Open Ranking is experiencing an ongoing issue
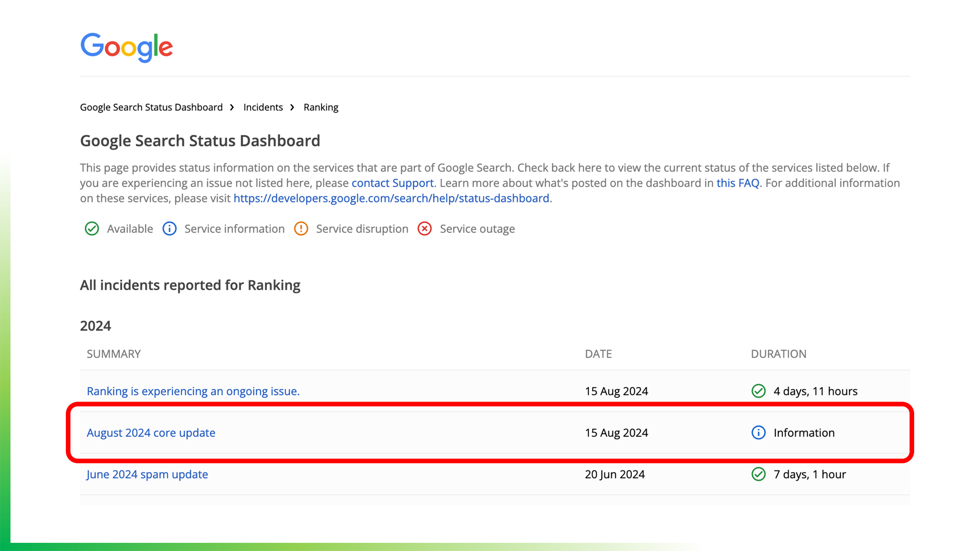980x551 pixels. tap(193, 391)
